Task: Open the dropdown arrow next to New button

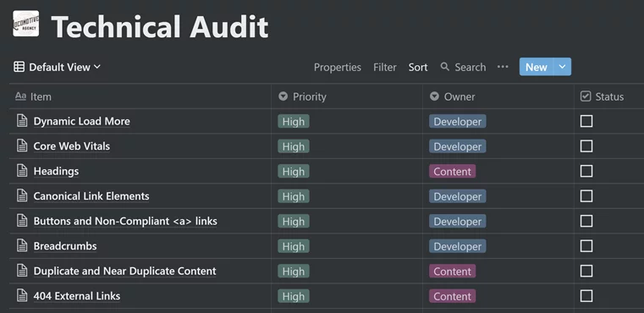Action: pyautogui.click(x=562, y=67)
